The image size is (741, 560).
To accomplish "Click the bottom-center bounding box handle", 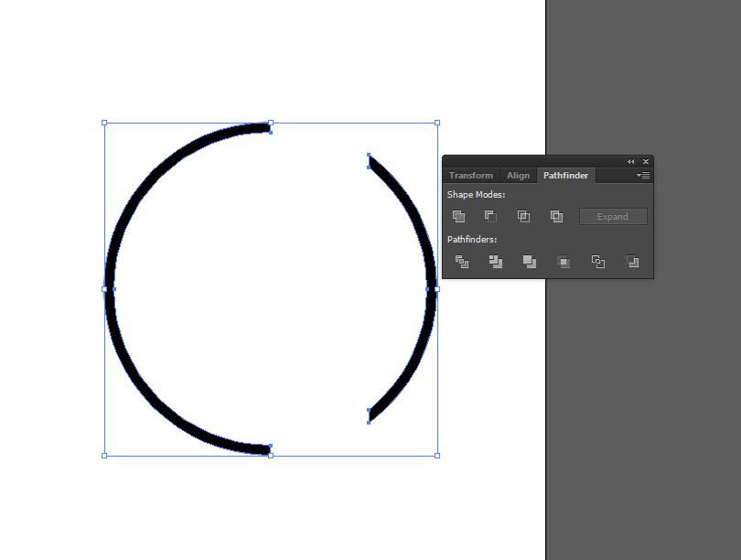I will [x=271, y=456].
